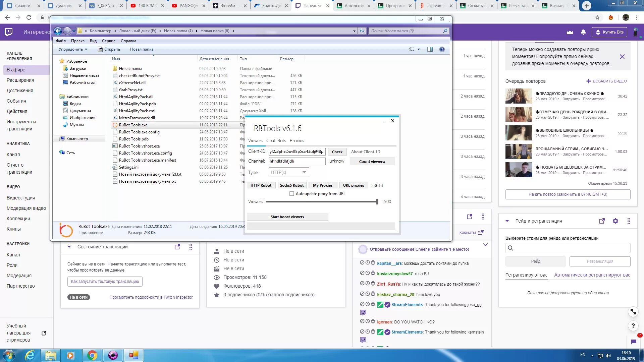Viewport: 644px width, 362px height.
Task: Click the Twitch logo icon in header
Action: 9,32
